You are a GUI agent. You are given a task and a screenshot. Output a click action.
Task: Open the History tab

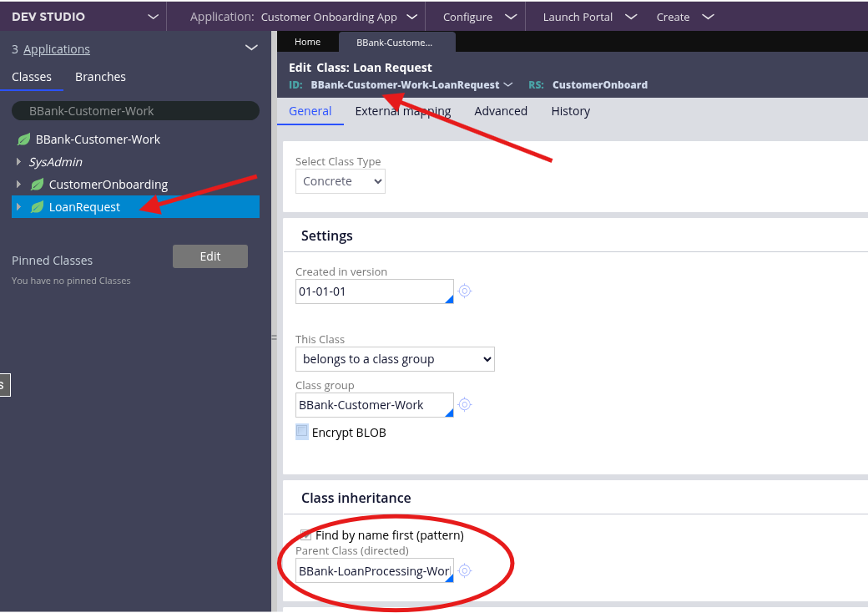570,111
